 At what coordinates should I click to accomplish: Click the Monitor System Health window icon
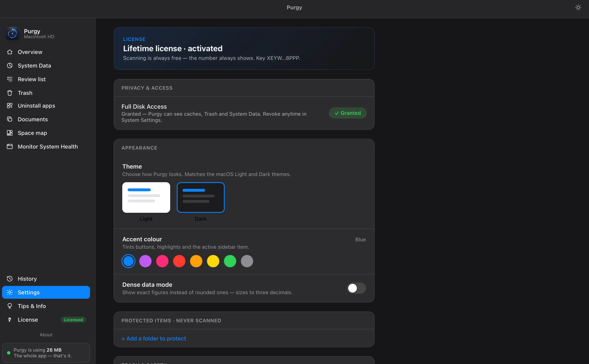[x=10, y=147]
